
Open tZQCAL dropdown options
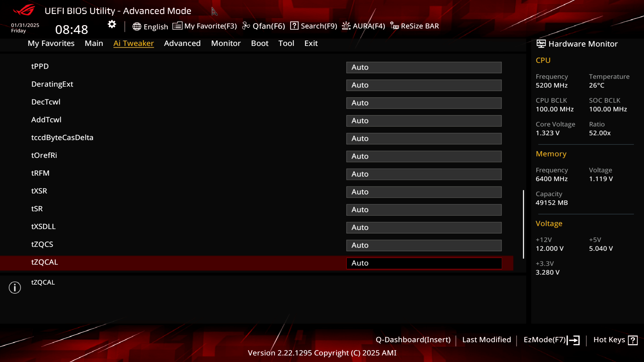pyautogui.click(x=424, y=262)
